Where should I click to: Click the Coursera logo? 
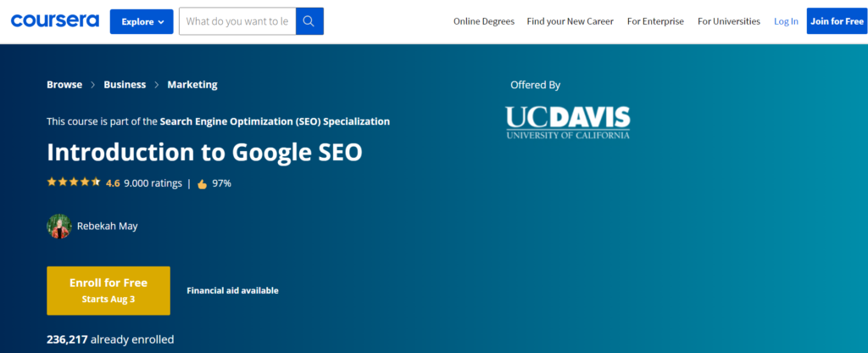point(55,21)
